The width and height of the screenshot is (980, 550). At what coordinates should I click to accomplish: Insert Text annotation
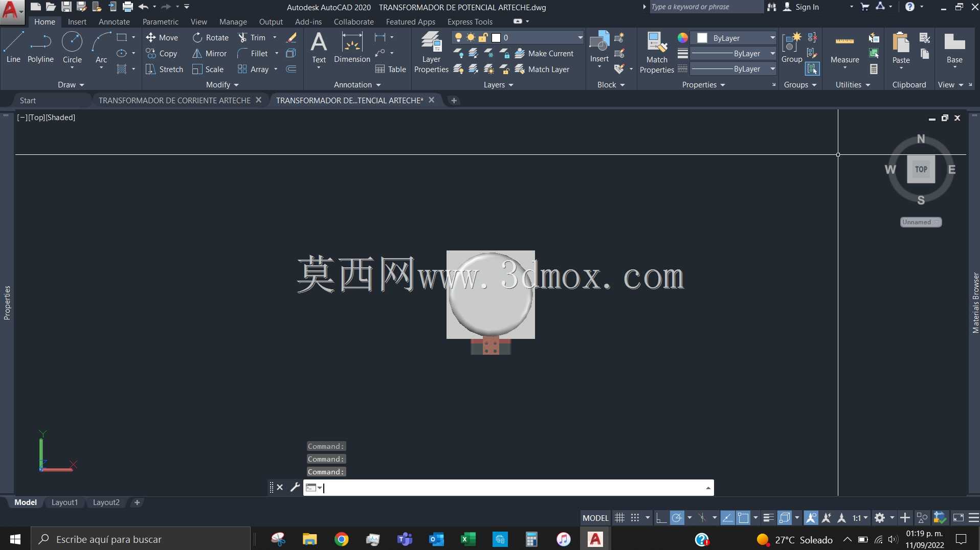(x=319, y=48)
